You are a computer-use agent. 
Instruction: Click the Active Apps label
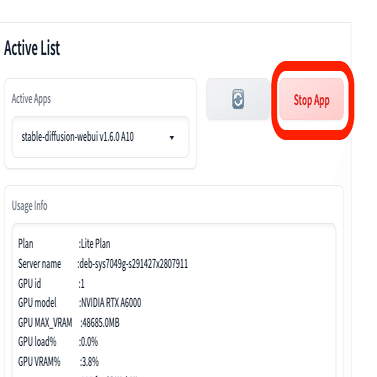[x=31, y=99]
